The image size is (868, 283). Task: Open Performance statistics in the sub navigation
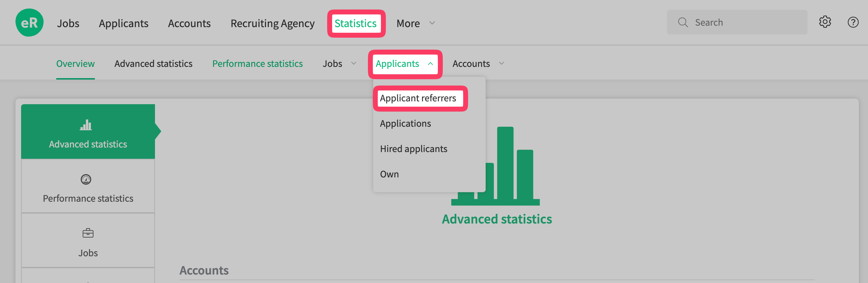point(257,64)
